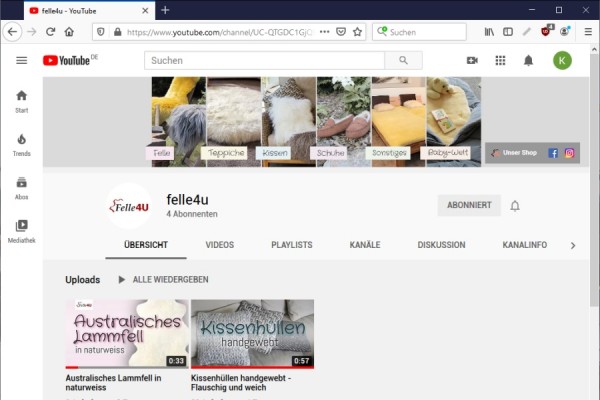The width and height of the screenshot is (600, 400).
Task: Switch to the PLAYLISTS tab
Action: [291, 245]
